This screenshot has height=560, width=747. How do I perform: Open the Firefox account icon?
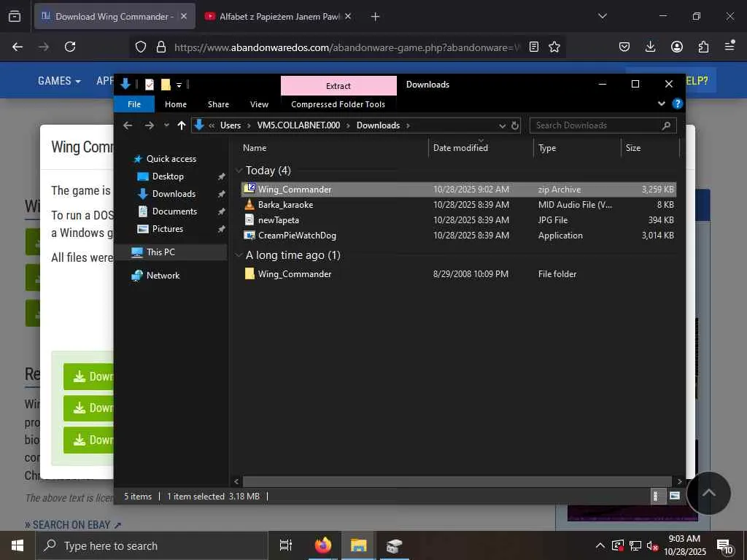[x=677, y=47]
